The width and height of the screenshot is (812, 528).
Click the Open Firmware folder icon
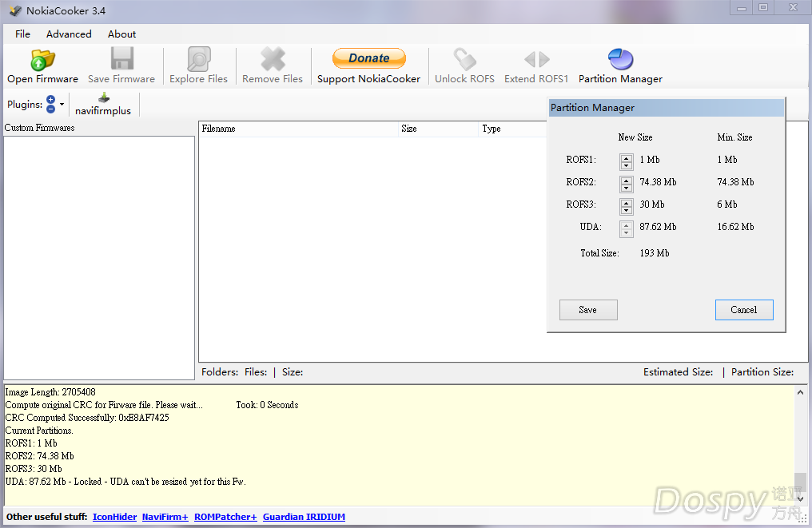[x=42, y=60]
